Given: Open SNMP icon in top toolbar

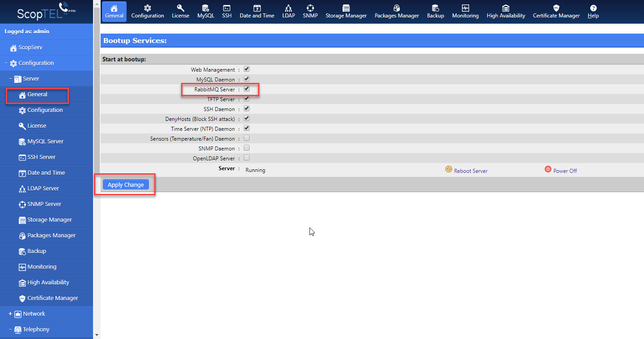Looking at the screenshot, I should coord(310,12).
